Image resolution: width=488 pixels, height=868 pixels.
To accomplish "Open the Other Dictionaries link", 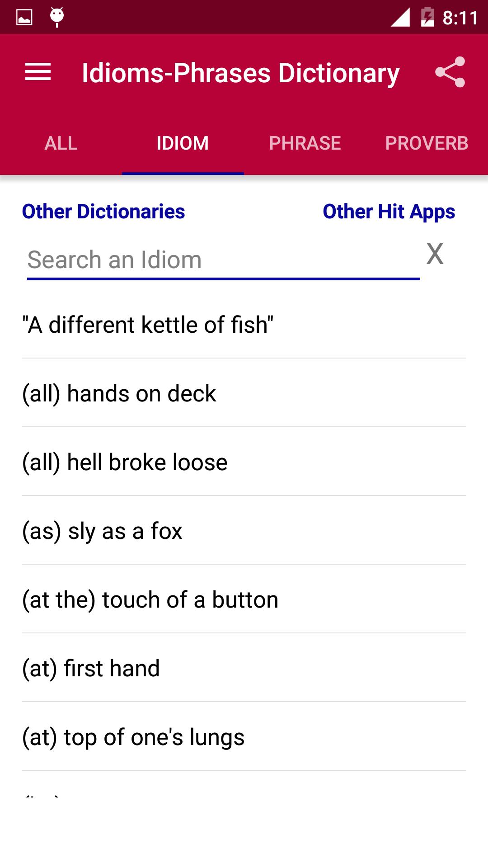I will point(103,212).
